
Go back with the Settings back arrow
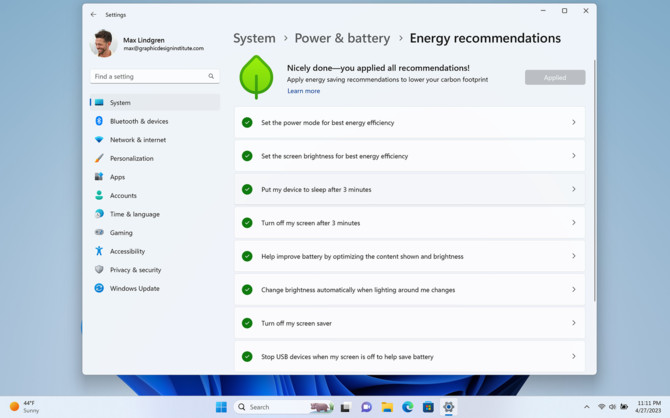point(93,15)
